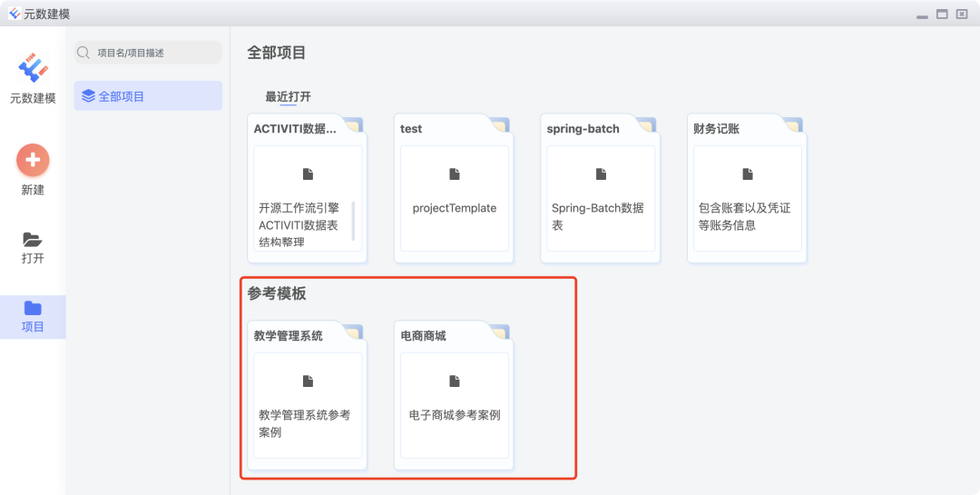980x495 pixels.
Task: Click the search magnifier icon
Action: 83,53
